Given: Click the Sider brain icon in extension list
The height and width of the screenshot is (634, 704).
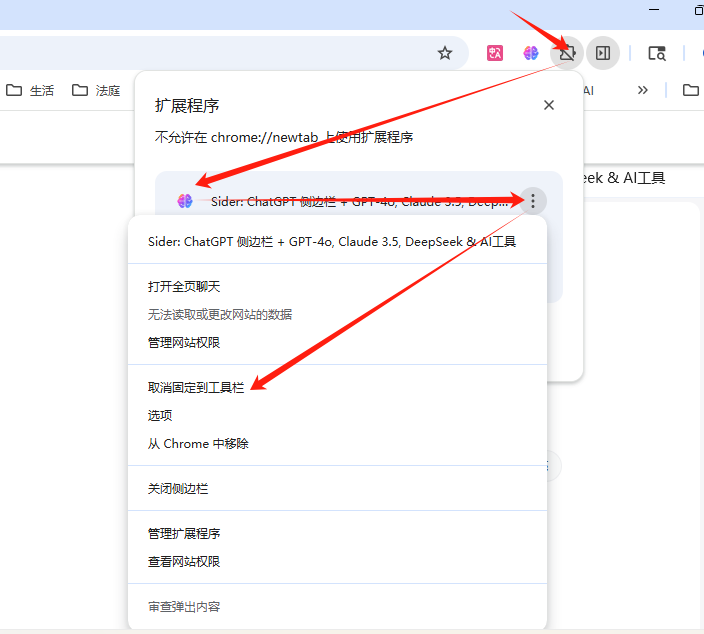Looking at the screenshot, I should [185, 201].
